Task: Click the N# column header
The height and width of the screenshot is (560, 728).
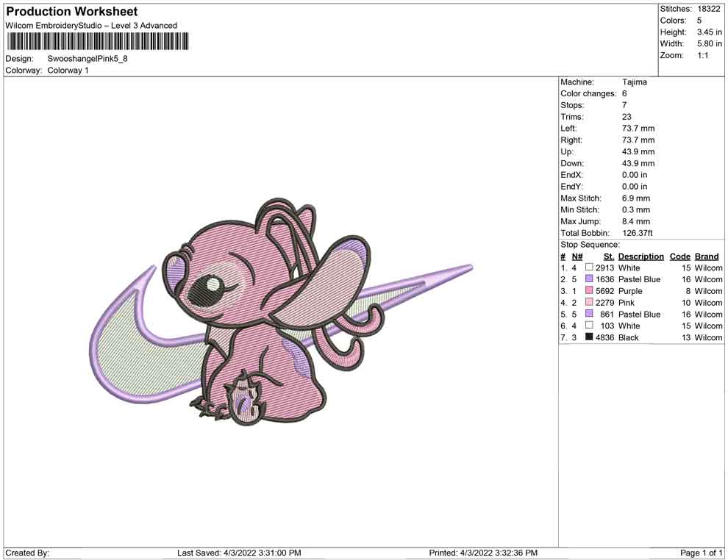Action: coord(577,256)
